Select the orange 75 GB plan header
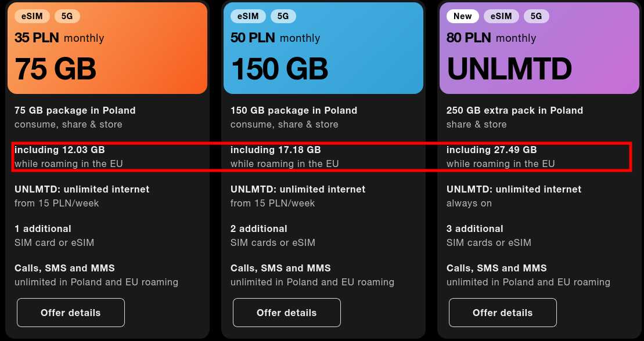The image size is (644, 341). click(x=107, y=48)
